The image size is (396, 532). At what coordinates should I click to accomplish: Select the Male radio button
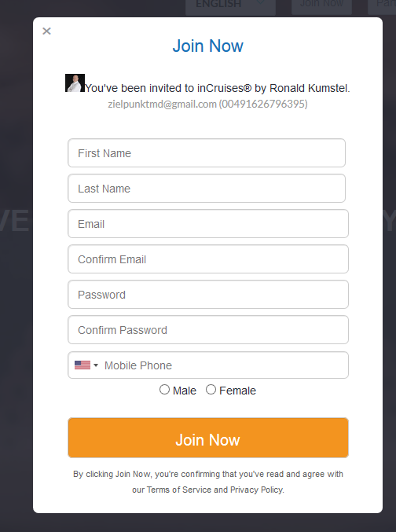tap(164, 390)
